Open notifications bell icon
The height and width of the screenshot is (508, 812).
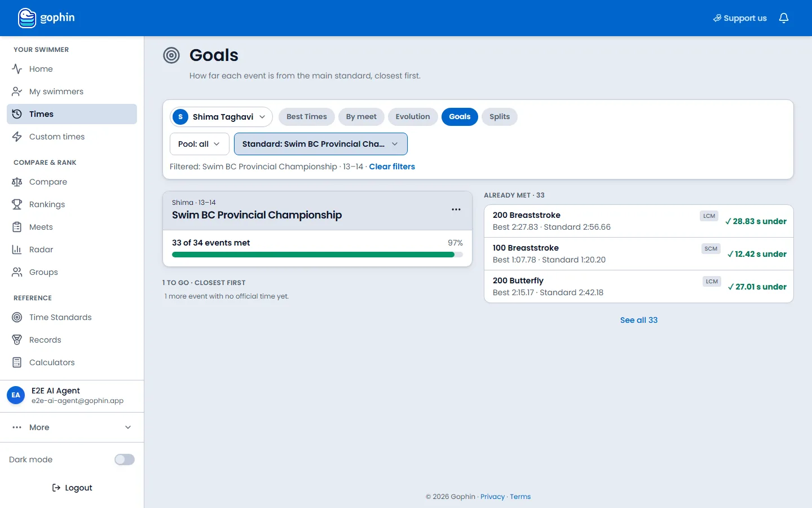click(784, 18)
